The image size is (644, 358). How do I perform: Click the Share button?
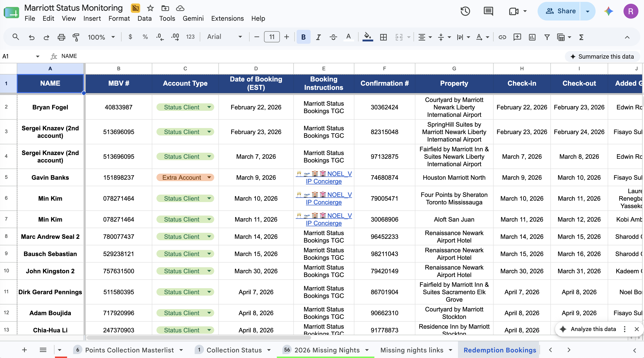(561, 11)
